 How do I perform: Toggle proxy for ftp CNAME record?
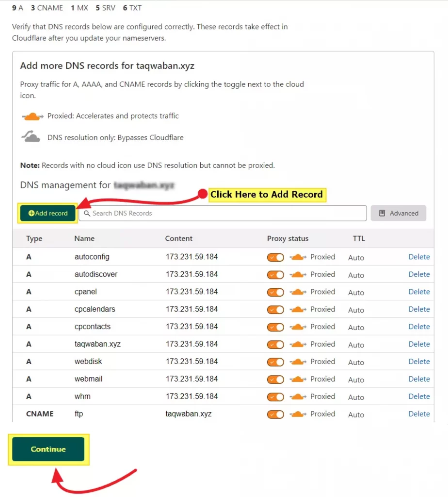click(x=275, y=414)
